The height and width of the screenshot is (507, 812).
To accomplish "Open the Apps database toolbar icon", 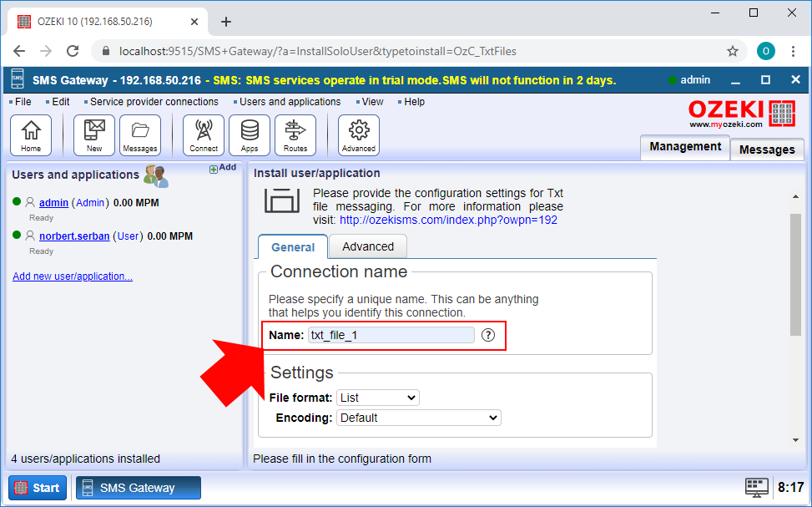I will (x=249, y=135).
